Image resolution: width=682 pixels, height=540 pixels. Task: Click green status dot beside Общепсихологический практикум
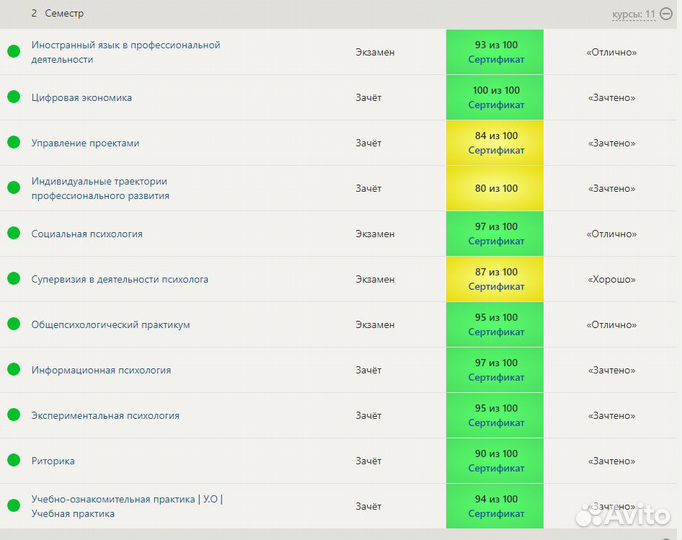14,324
